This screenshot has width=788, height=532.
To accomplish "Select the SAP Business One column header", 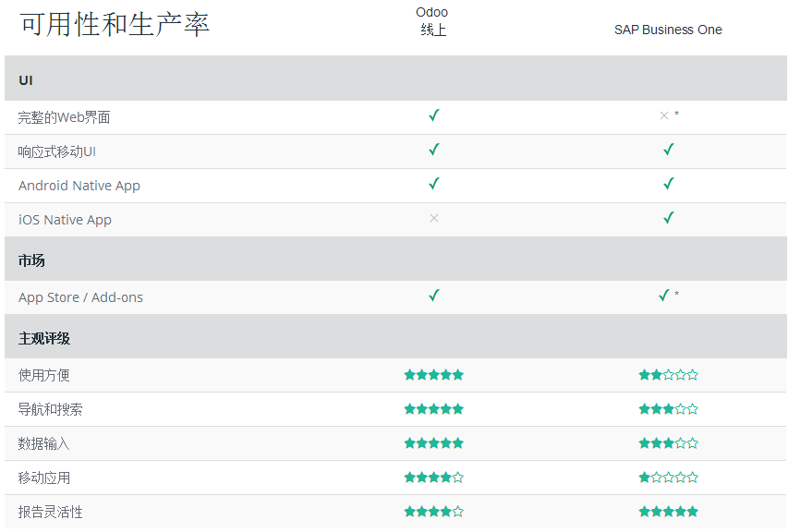I will tap(668, 30).
